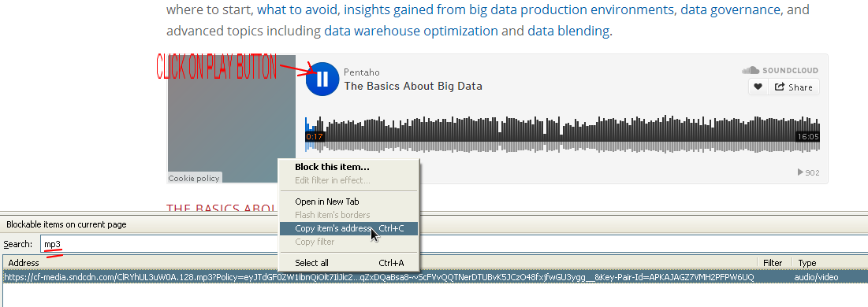Open the 'data warehouse optimization' link
868x307 pixels.
click(411, 31)
